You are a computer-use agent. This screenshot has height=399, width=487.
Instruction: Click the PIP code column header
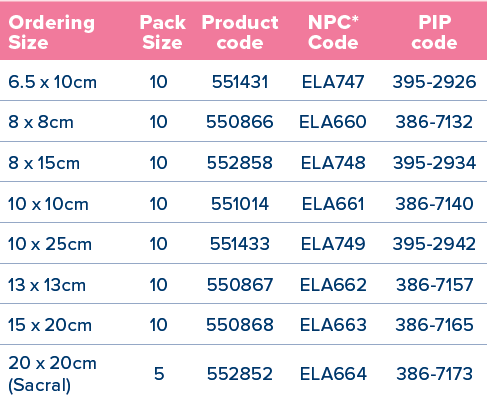[434, 32]
